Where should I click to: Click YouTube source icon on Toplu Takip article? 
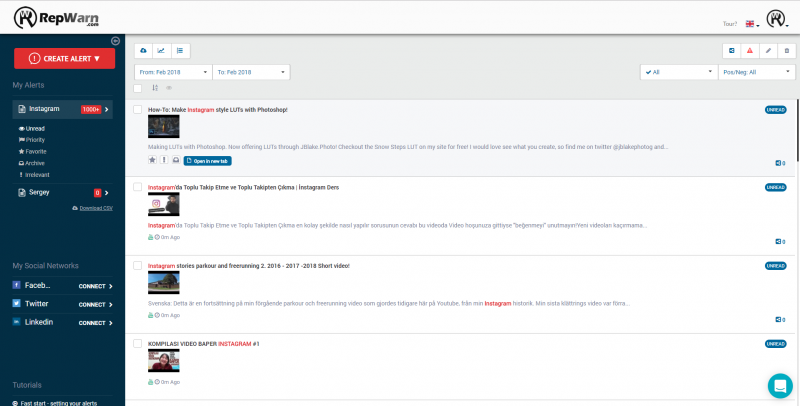[151, 237]
